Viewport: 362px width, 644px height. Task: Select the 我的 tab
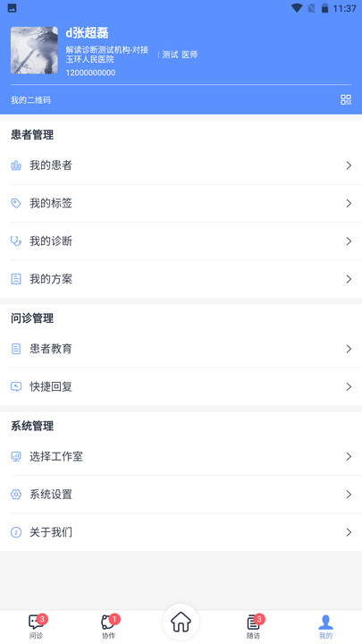click(325, 626)
